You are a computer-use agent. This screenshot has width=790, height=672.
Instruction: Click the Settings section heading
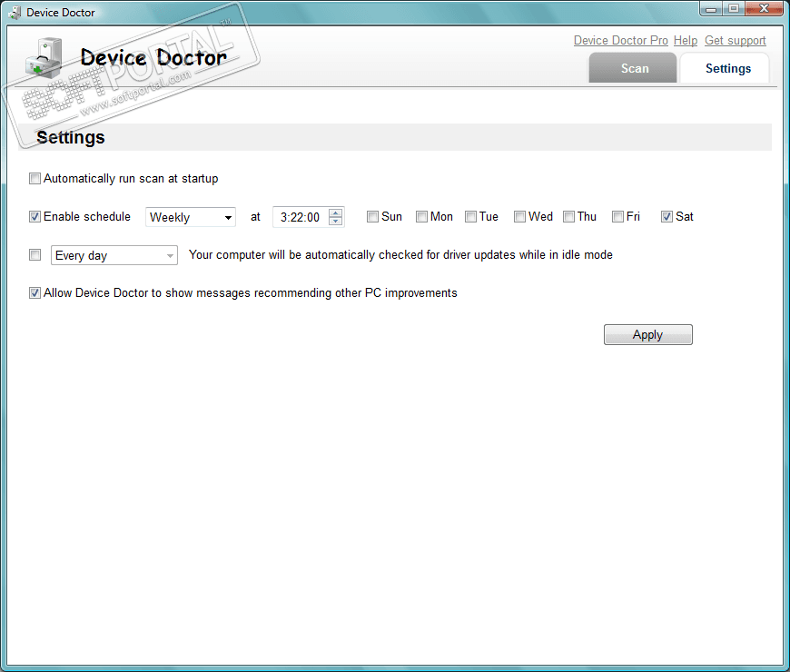coord(71,137)
